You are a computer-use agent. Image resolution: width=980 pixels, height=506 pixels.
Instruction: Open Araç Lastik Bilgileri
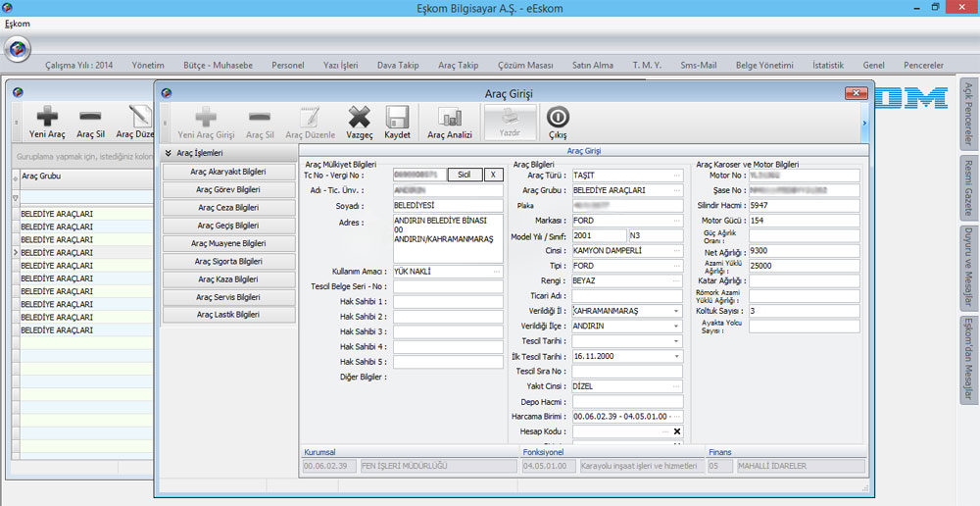pyautogui.click(x=228, y=315)
